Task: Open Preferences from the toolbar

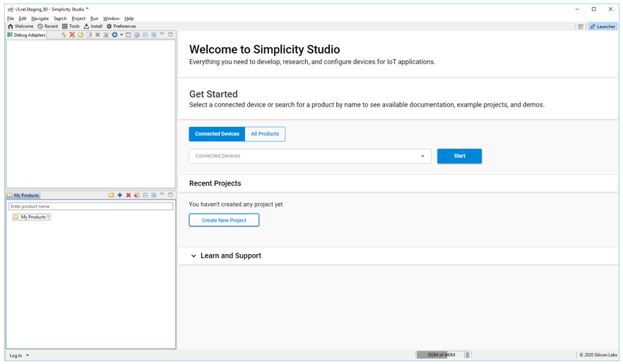Action: tap(121, 26)
